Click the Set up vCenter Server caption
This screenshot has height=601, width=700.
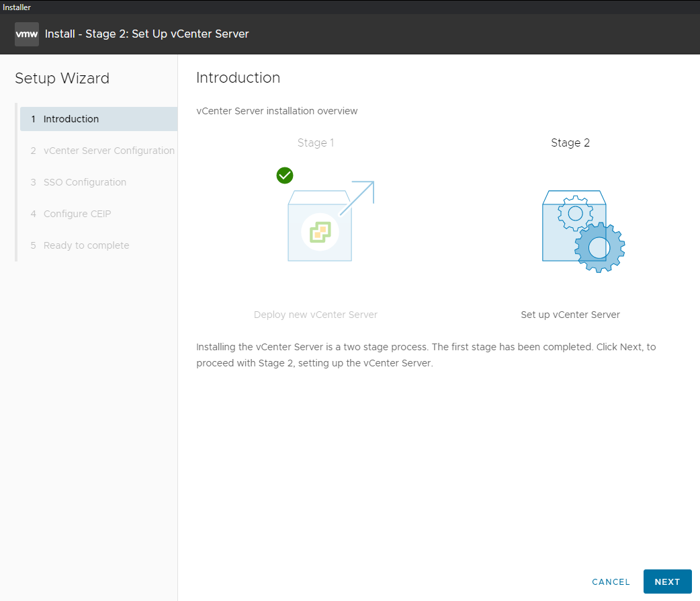click(x=570, y=314)
